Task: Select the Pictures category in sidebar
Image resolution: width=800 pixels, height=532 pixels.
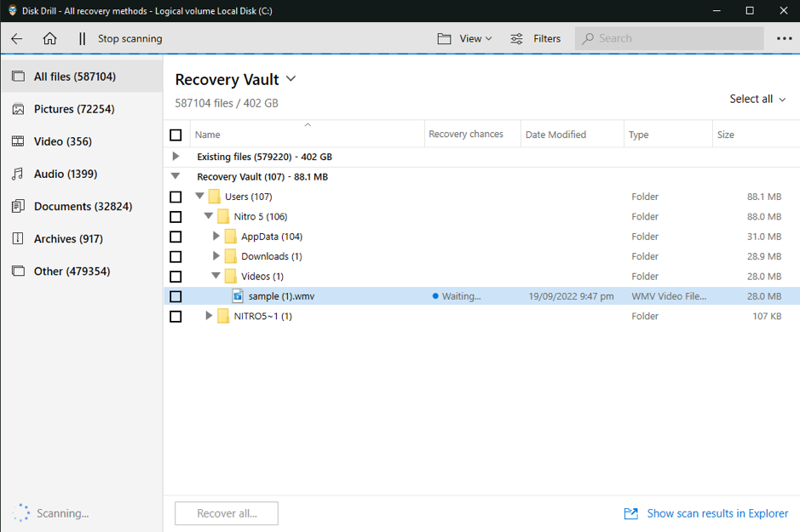Action: pos(73,109)
